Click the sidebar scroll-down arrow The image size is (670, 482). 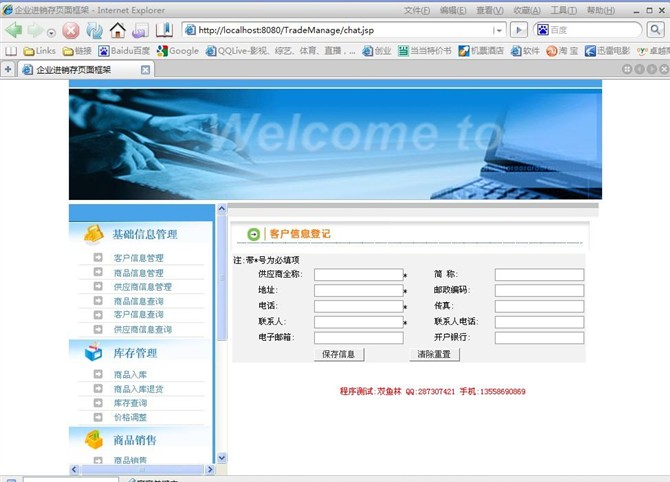pyautogui.click(x=222, y=458)
